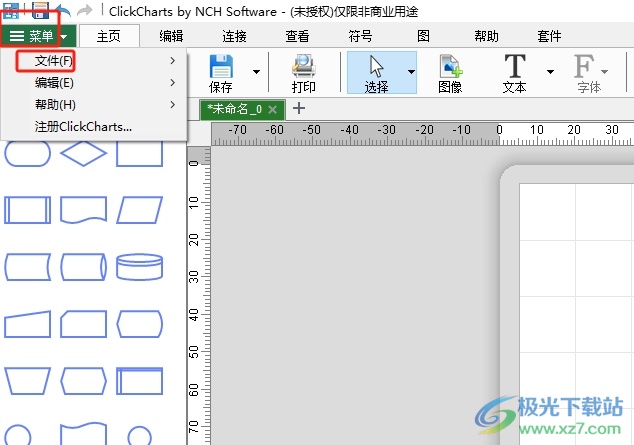Open the Print toolbar button
Screen dimensions: 634x445
(303, 73)
